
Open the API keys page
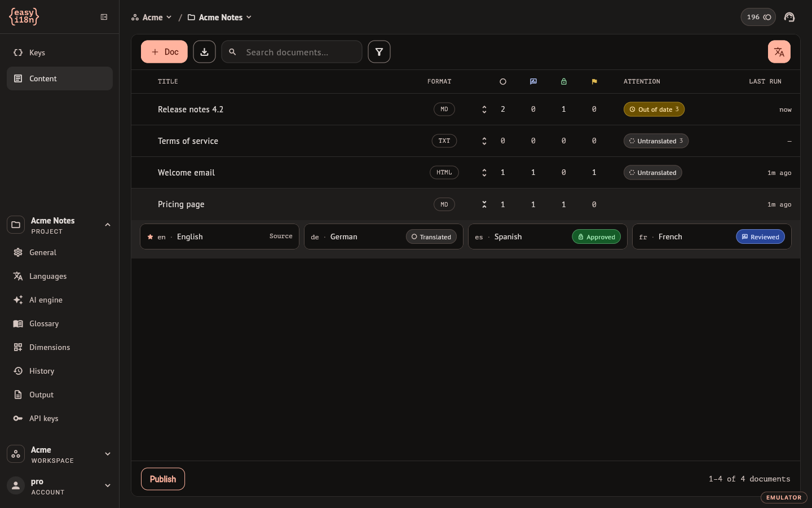(60, 418)
